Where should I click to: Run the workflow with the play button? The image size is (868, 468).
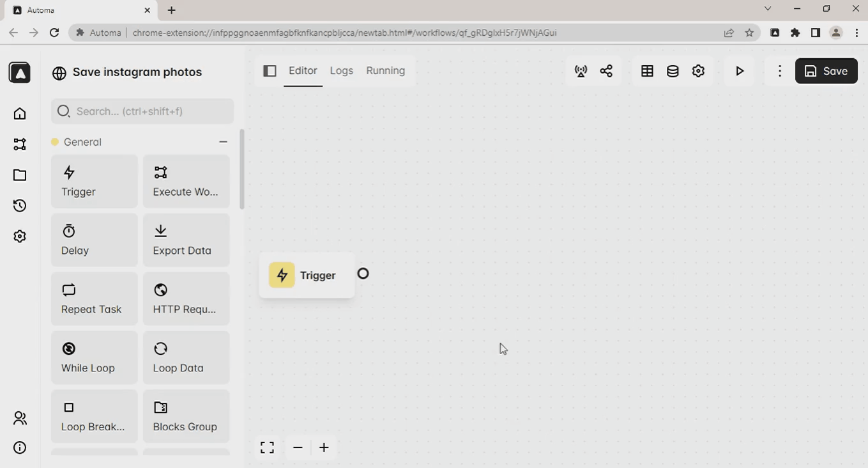740,71
